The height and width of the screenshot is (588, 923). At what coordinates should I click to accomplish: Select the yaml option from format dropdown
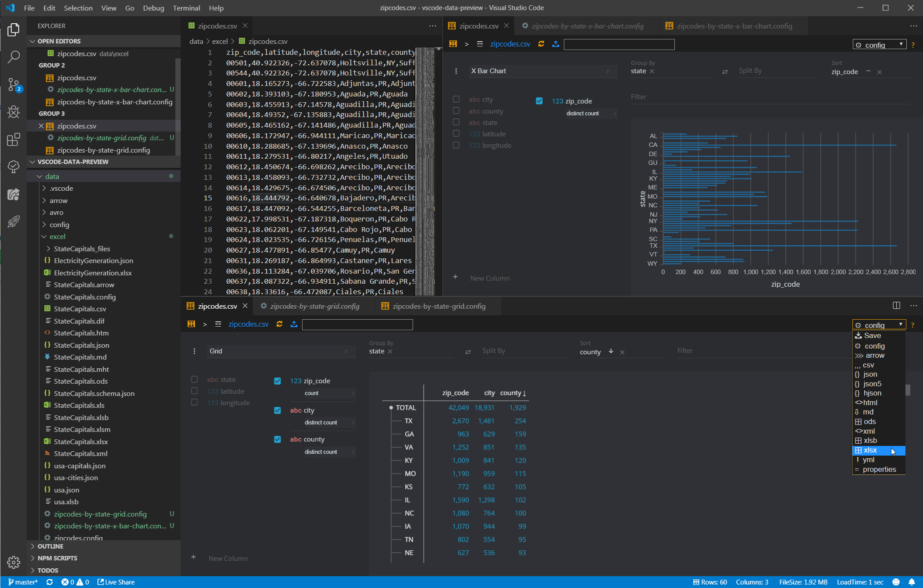pos(869,459)
